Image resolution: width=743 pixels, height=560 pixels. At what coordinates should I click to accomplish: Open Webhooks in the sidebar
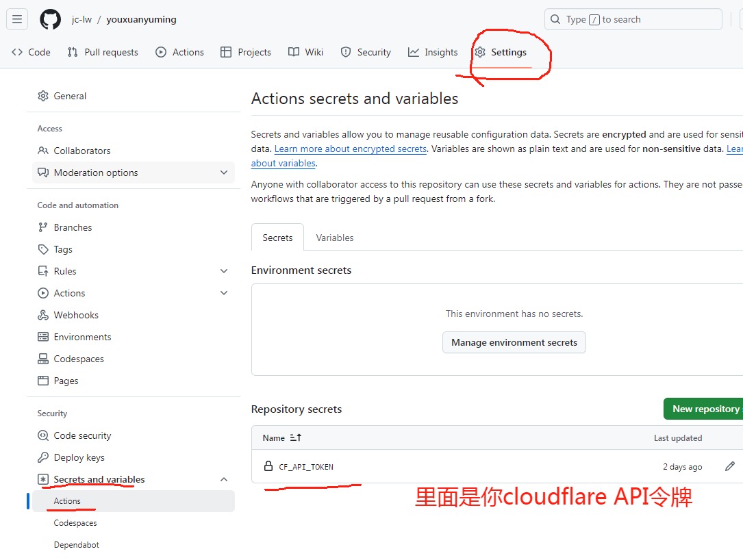point(76,315)
